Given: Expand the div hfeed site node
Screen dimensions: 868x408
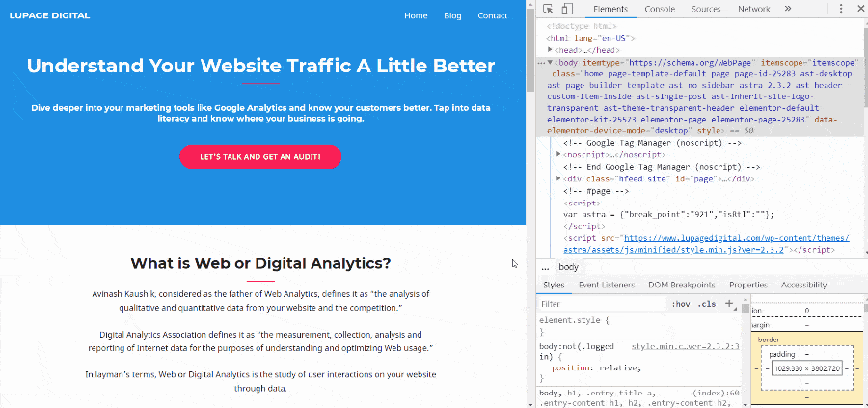Looking at the screenshot, I should pyautogui.click(x=558, y=178).
